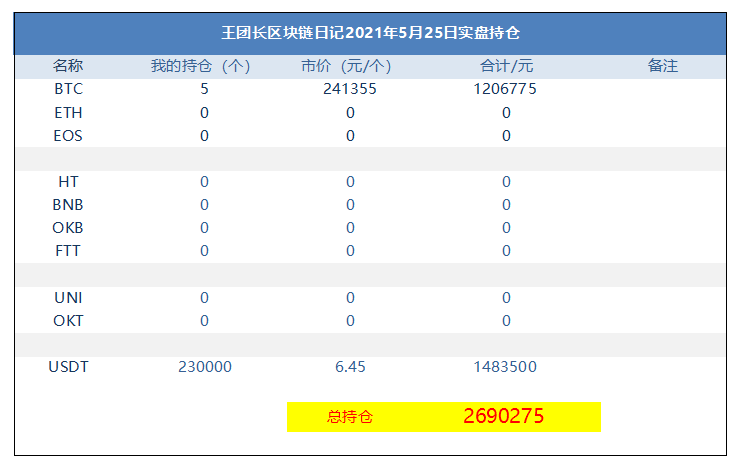Click the OKT holding cell
The width and height of the screenshot is (741, 466).
click(x=204, y=321)
